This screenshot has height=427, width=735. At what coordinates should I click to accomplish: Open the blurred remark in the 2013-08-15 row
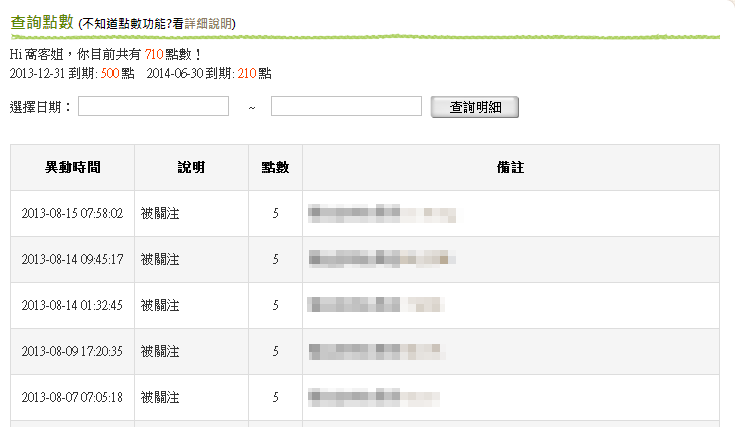[x=382, y=214]
